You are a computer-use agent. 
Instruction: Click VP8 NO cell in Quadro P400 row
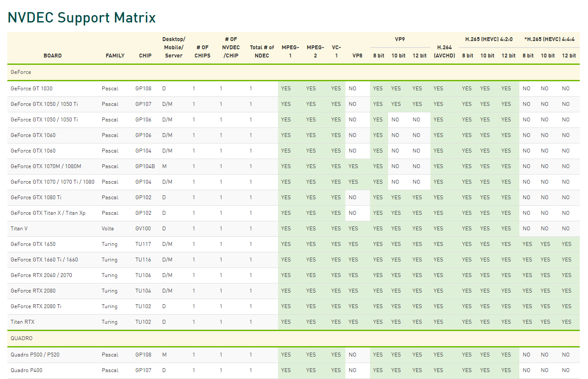pyautogui.click(x=353, y=370)
